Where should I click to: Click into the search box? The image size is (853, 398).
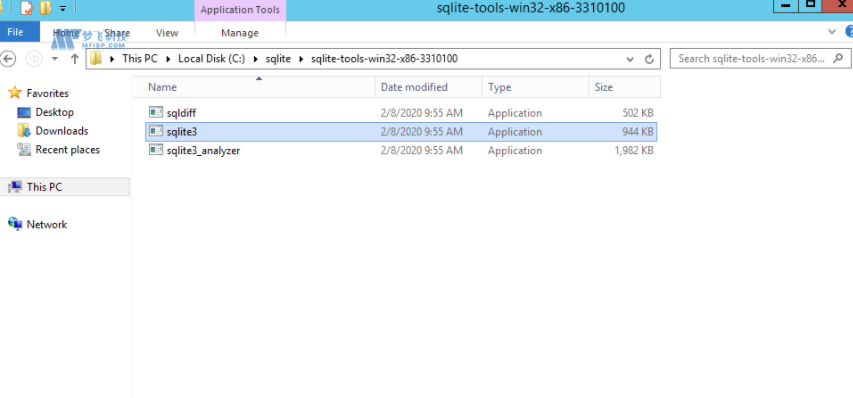pyautogui.click(x=751, y=59)
